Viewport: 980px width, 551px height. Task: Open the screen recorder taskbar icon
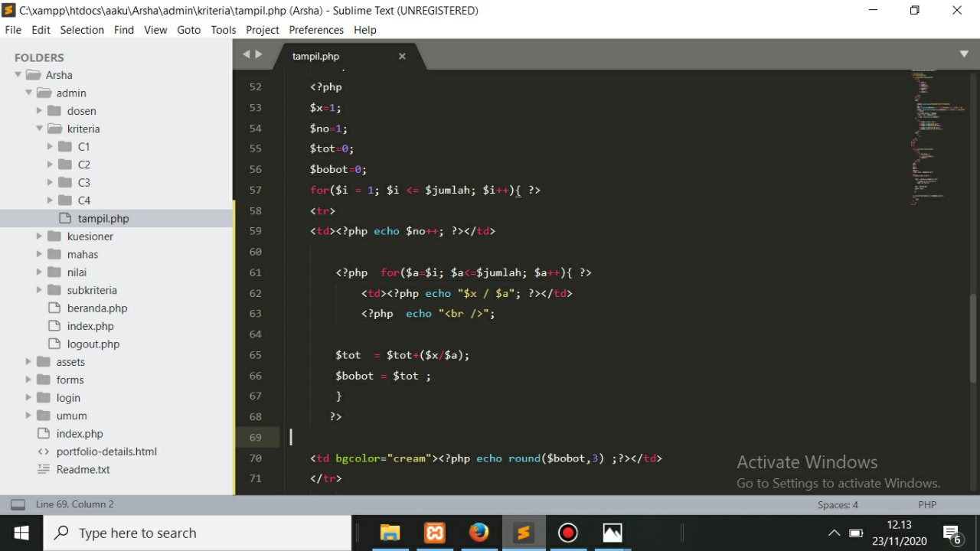click(x=568, y=533)
